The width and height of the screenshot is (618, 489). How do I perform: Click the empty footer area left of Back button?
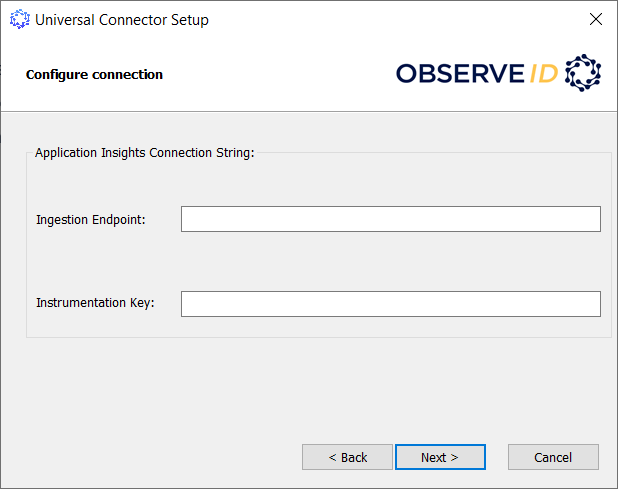click(150, 457)
